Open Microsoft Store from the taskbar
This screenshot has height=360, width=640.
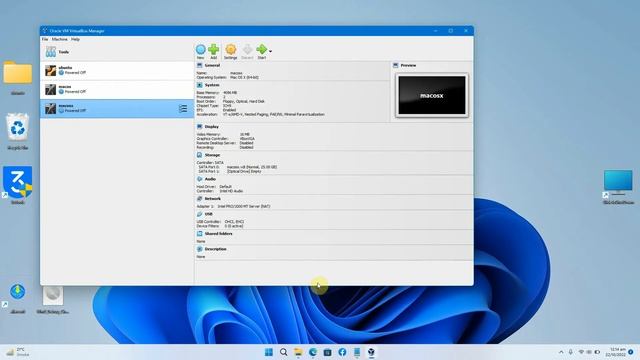tap(327, 352)
